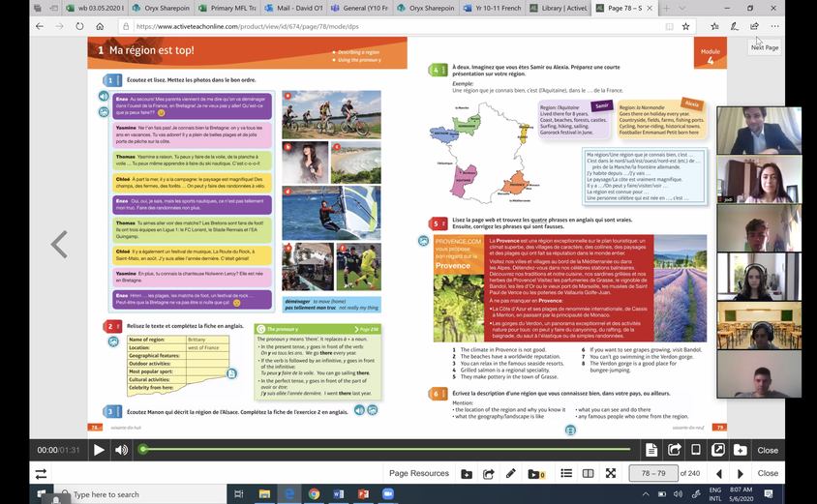Viewport: 817px width, 504px height.
Task: Open folder with 0 badge
Action: pos(536,474)
